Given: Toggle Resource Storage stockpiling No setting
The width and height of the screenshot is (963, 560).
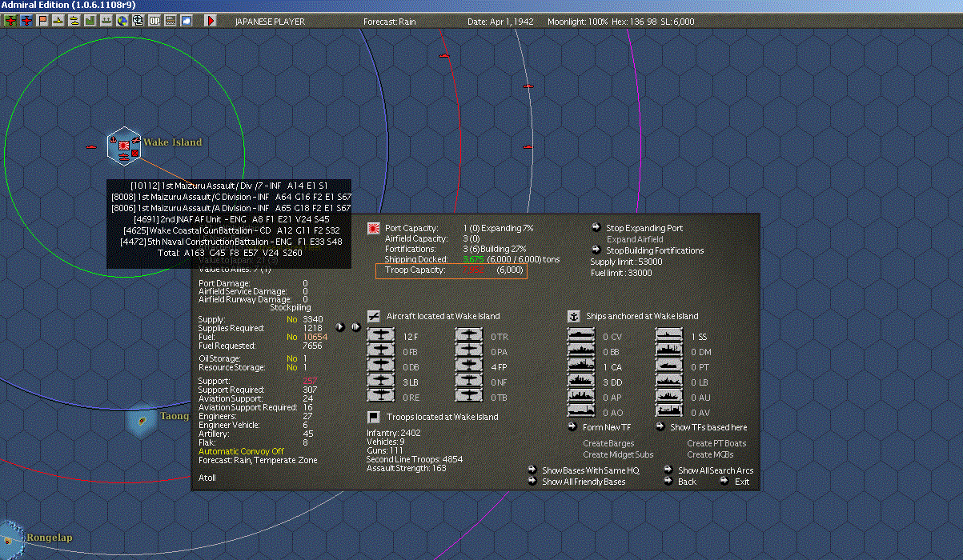Looking at the screenshot, I should click(x=292, y=367).
